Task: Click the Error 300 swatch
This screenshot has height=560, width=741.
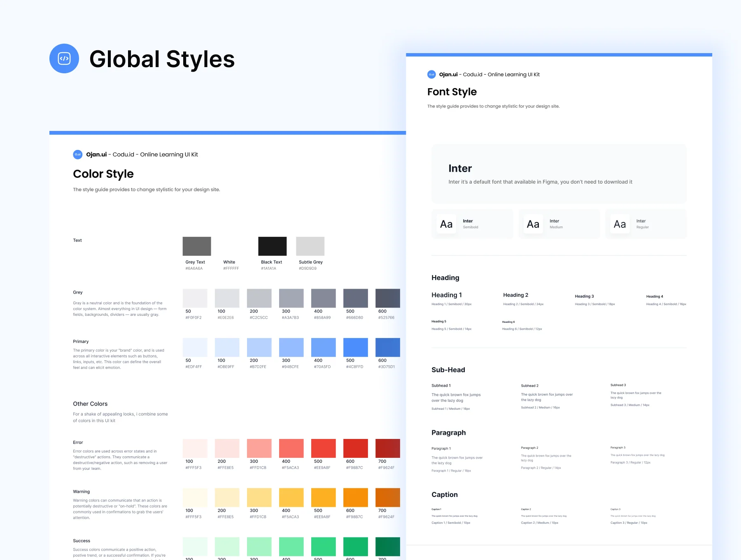Action: click(x=259, y=448)
